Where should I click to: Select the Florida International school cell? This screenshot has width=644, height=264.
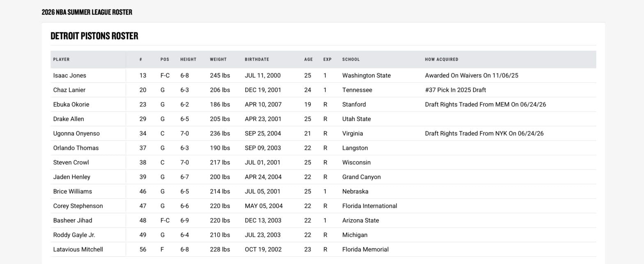coord(370,206)
